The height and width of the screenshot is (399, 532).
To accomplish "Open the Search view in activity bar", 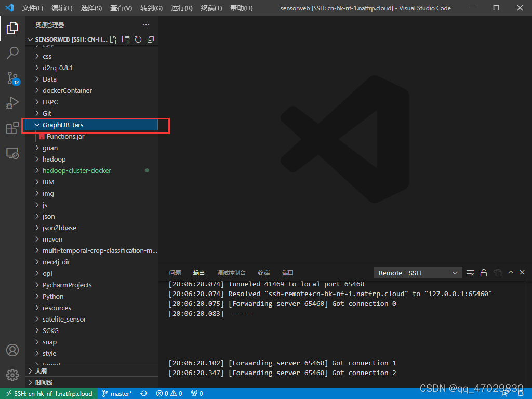I will tap(12, 52).
